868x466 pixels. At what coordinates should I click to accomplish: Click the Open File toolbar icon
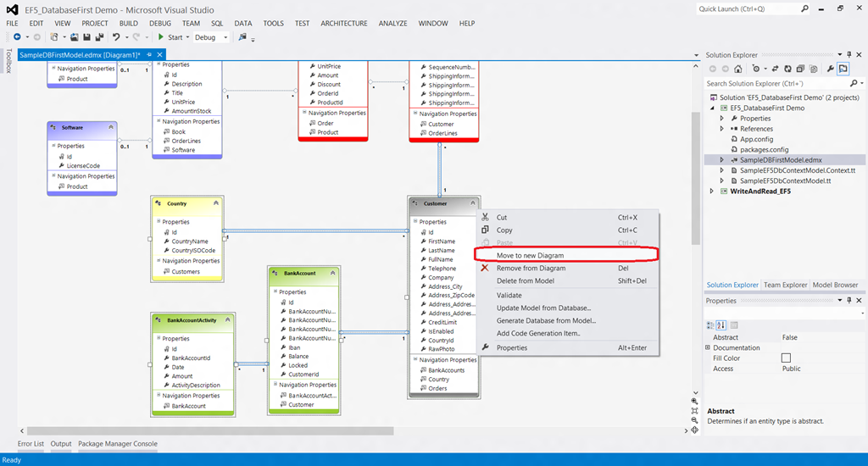tap(75, 37)
